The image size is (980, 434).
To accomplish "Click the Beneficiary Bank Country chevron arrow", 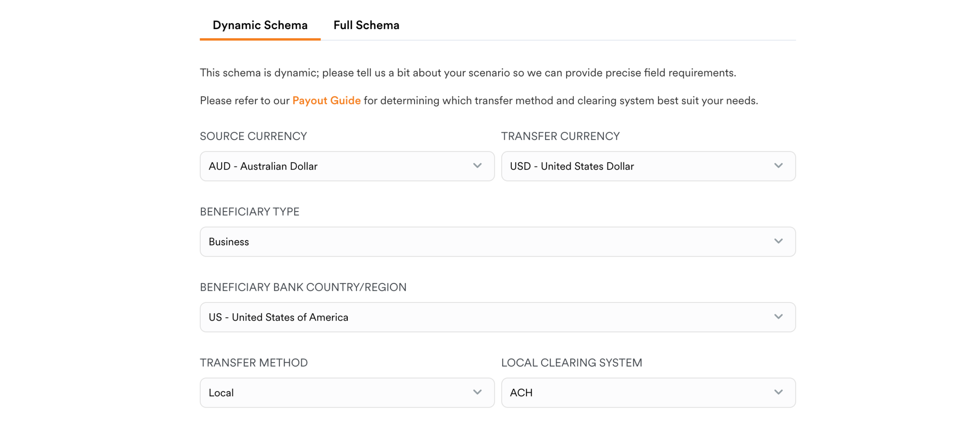I will tap(778, 317).
